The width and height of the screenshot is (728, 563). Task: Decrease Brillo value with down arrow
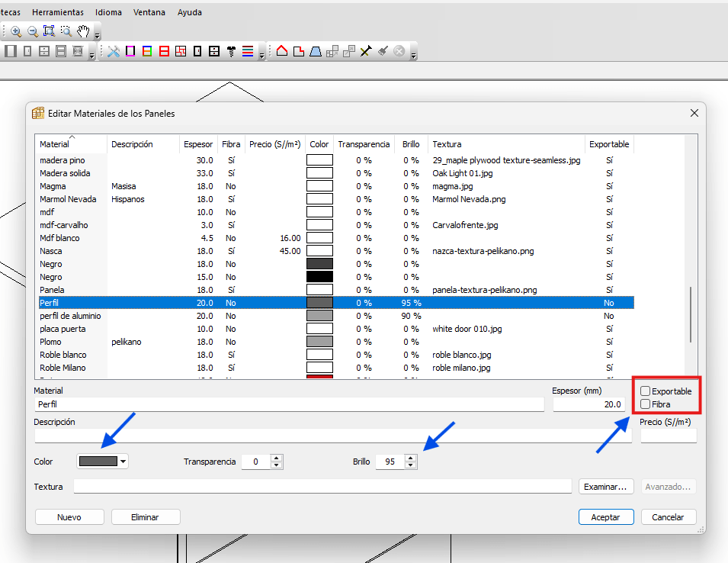[x=411, y=465]
